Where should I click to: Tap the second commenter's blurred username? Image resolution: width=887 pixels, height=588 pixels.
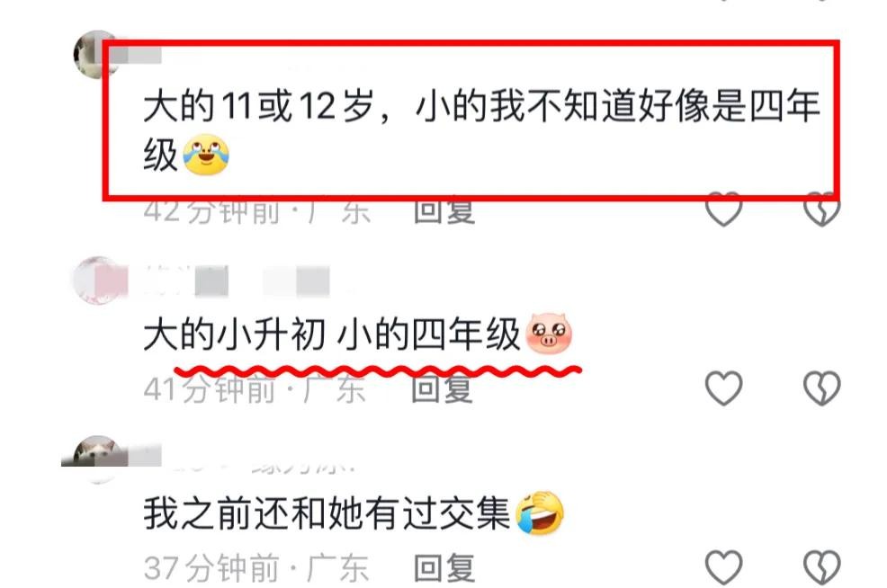pos(237,281)
